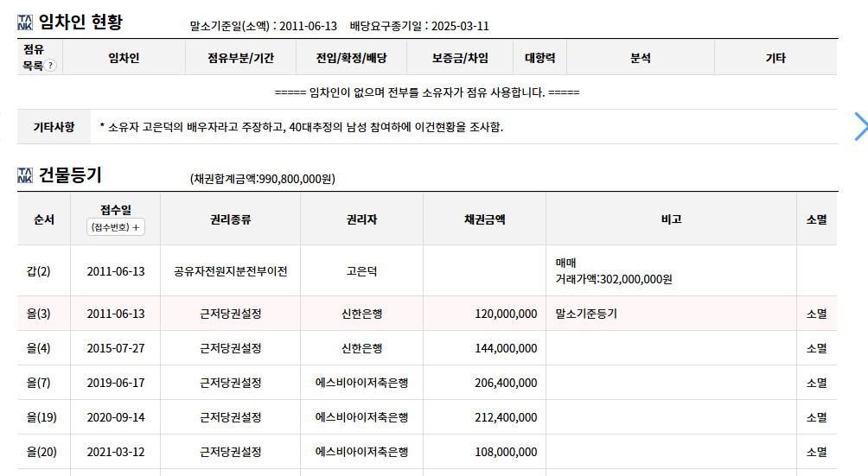The width and height of the screenshot is (868, 476).
Task: Click the 기타사항 label cell
Action: click(54, 127)
